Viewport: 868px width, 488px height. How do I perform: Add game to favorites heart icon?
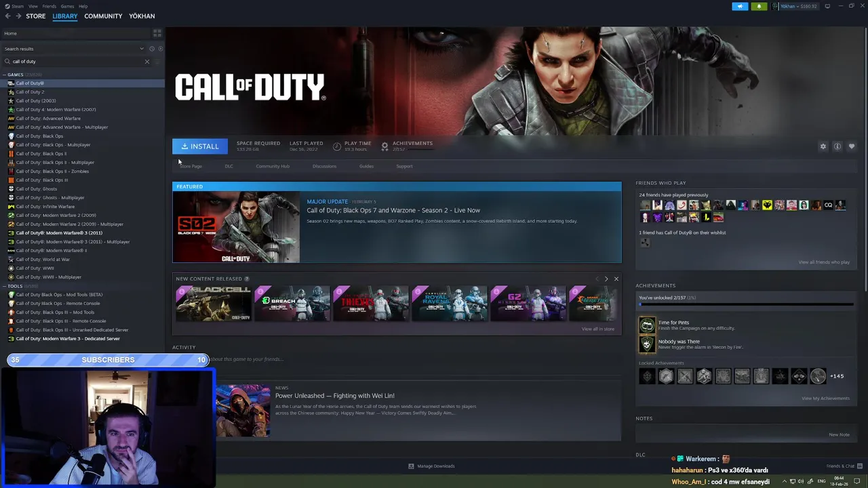tap(852, 146)
